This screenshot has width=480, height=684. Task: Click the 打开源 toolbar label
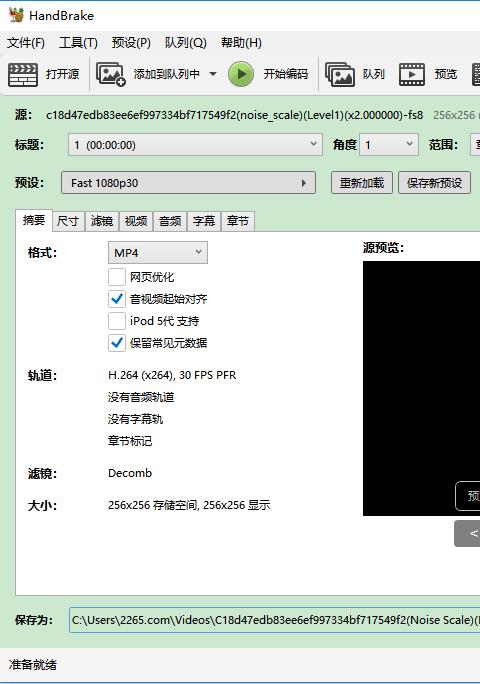click(x=62, y=74)
